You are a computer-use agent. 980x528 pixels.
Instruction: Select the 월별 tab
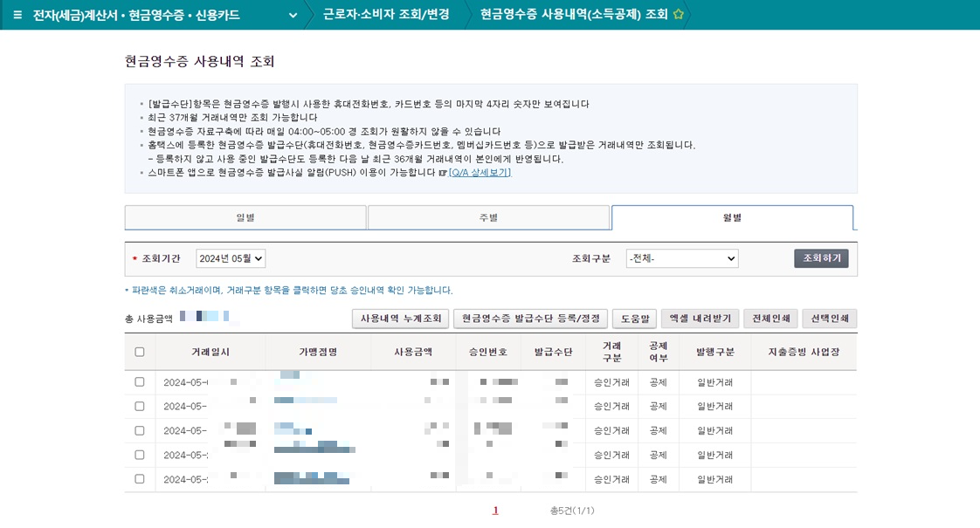732,217
